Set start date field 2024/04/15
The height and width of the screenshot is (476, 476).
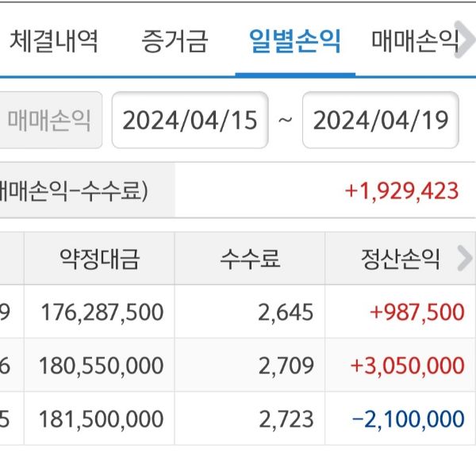190,121
